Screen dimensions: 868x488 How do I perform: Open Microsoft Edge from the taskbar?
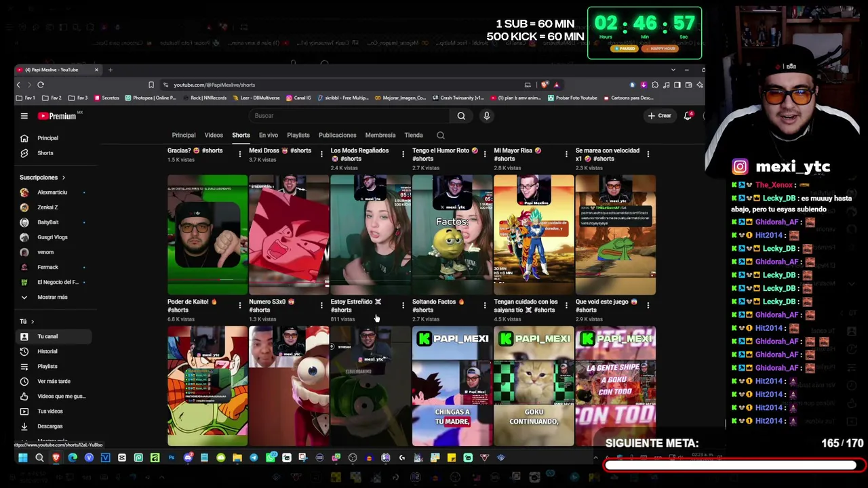point(73,458)
